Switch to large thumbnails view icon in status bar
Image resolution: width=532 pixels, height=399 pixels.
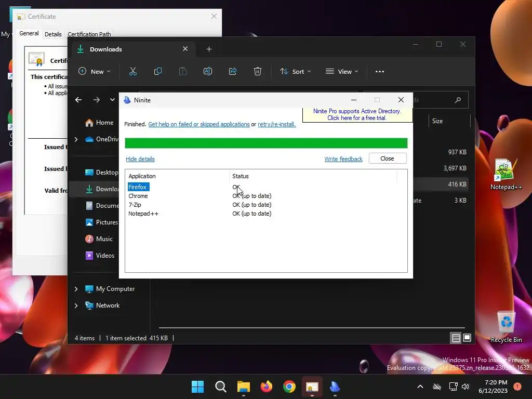(x=467, y=338)
